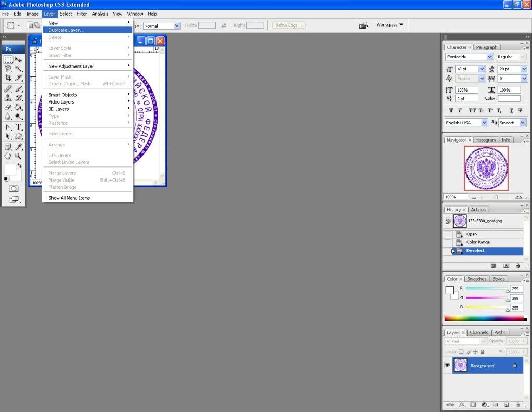The height and width of the screenshot is (412, 532).
Task: Select the Pen tool
Action: click(x=8, y=127)
